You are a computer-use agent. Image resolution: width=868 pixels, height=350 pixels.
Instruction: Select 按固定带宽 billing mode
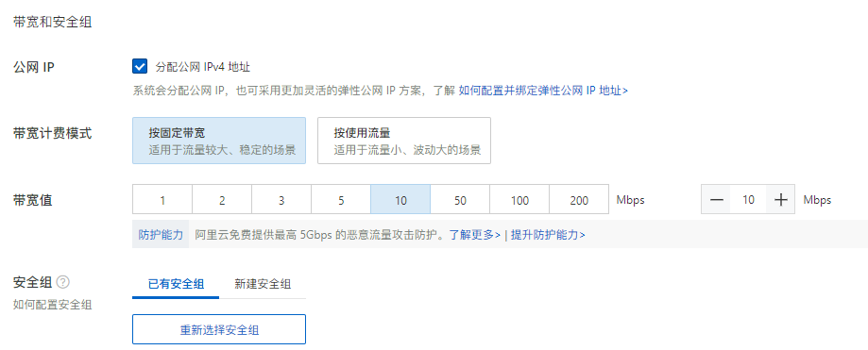tap(219, 141)
